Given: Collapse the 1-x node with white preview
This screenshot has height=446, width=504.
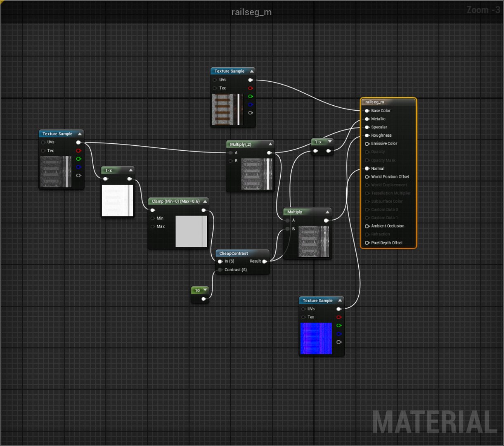Looking at the screenshot, I should 131,170.
